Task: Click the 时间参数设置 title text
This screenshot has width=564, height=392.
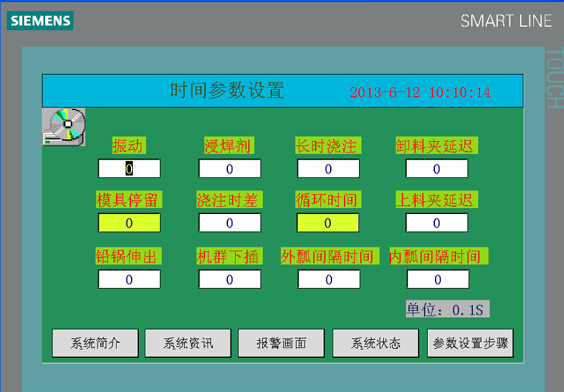Action: [x=227, y=90]
